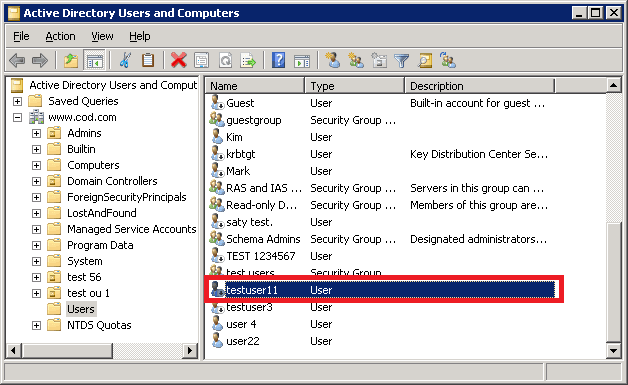The height and width of the screenshot is (385, 628).
Task: Open the Help menu
Action: [x=139, y=36]
